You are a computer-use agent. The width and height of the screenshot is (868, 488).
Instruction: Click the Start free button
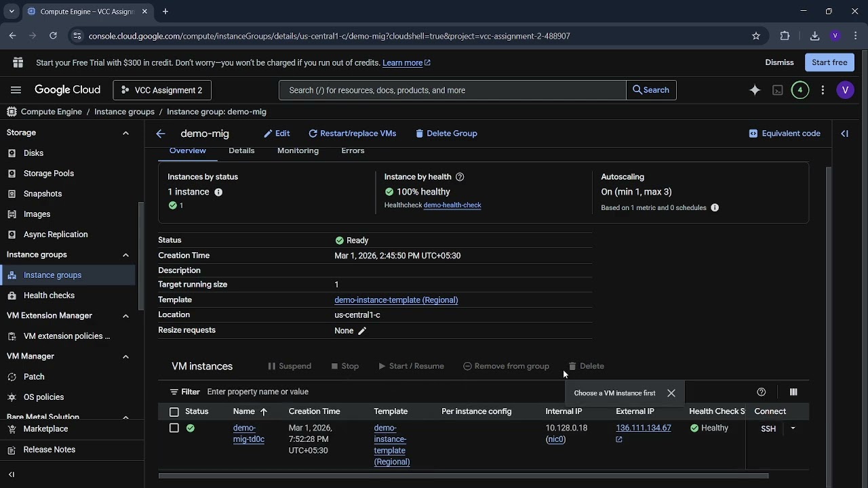(x=829, y=62)
